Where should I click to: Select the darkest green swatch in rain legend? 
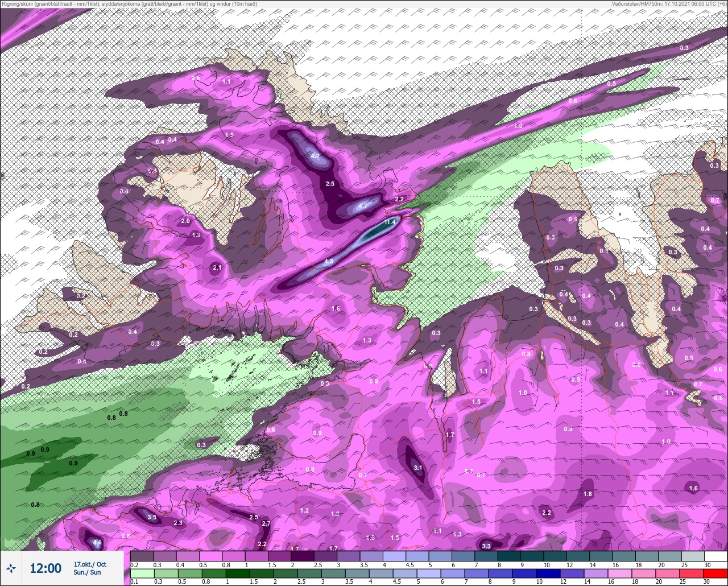237,573
